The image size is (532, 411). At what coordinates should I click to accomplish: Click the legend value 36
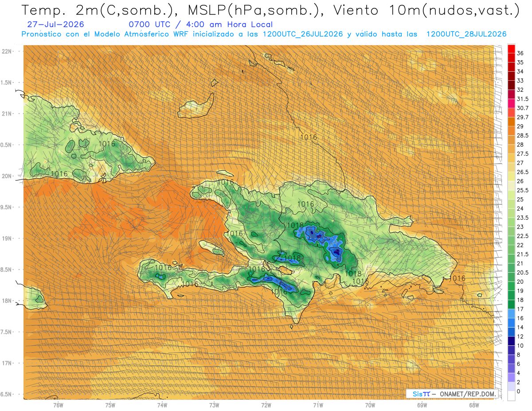(x=520, y=53)
